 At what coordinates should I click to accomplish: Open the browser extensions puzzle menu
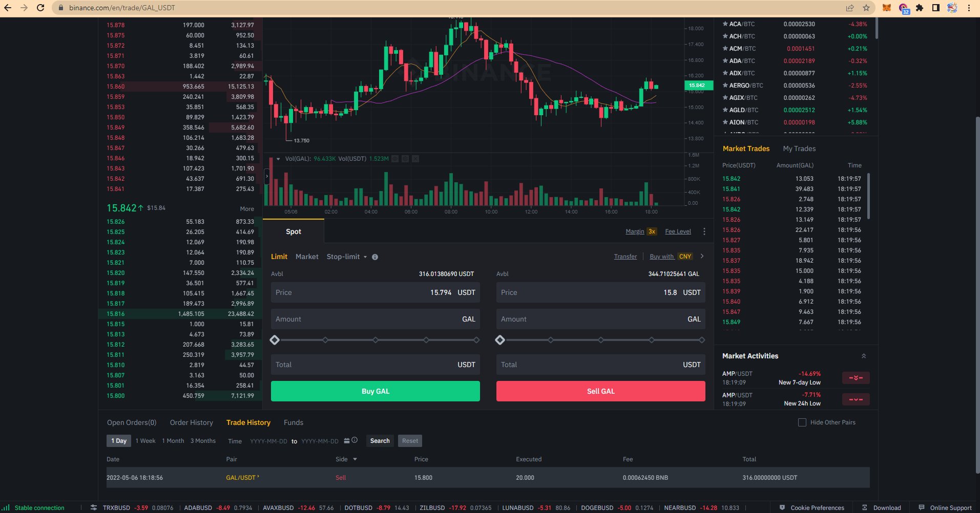(920, 8)
